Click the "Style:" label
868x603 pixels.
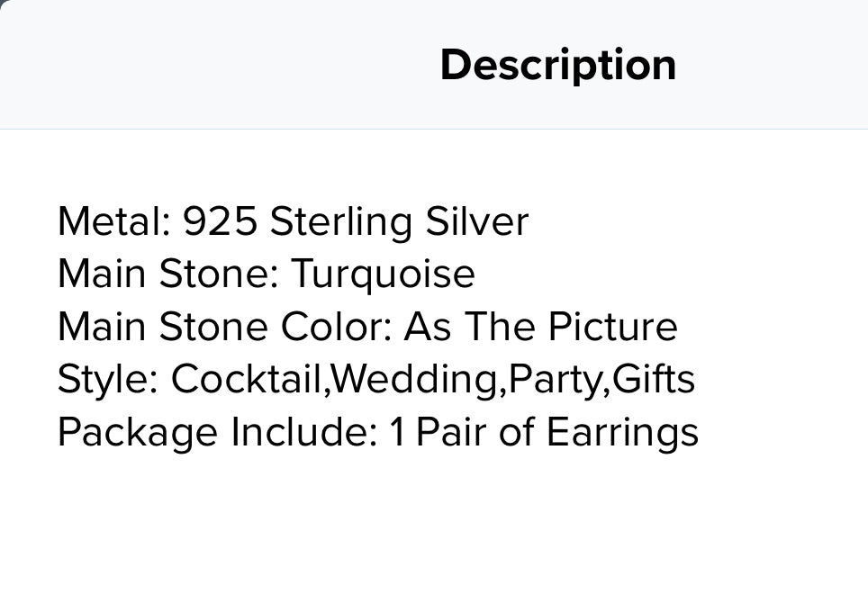tap(108, 379)
